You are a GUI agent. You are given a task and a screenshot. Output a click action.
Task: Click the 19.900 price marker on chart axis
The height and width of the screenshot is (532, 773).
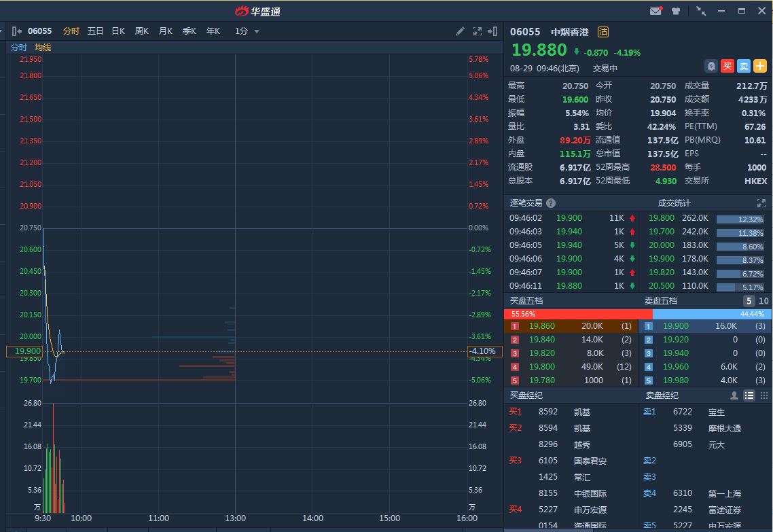point(24,351)
